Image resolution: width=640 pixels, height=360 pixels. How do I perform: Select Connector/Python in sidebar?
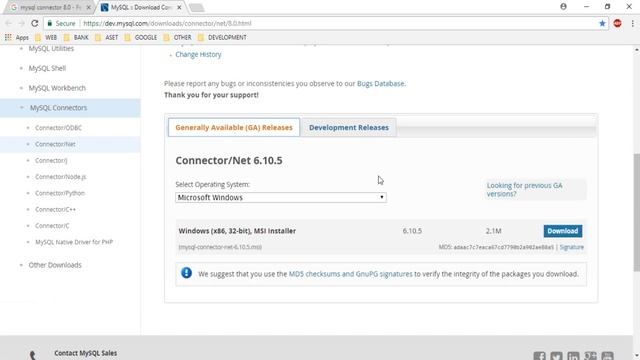click(x=60, y=193)
